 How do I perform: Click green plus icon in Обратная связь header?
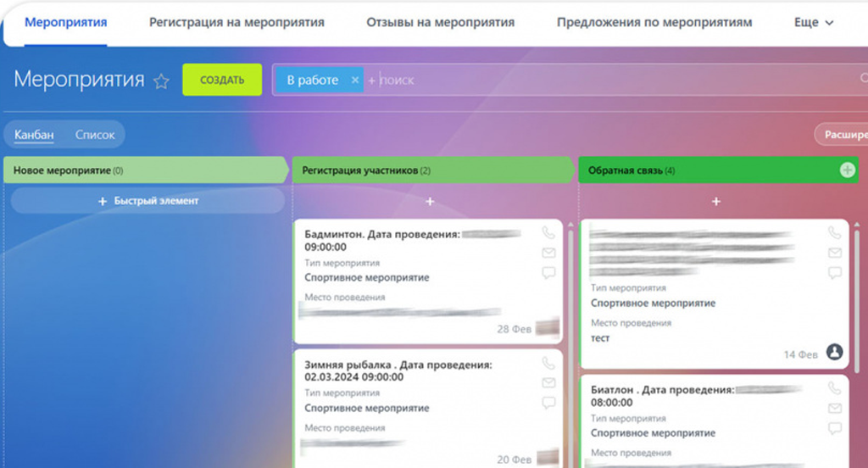pos(847,170)
